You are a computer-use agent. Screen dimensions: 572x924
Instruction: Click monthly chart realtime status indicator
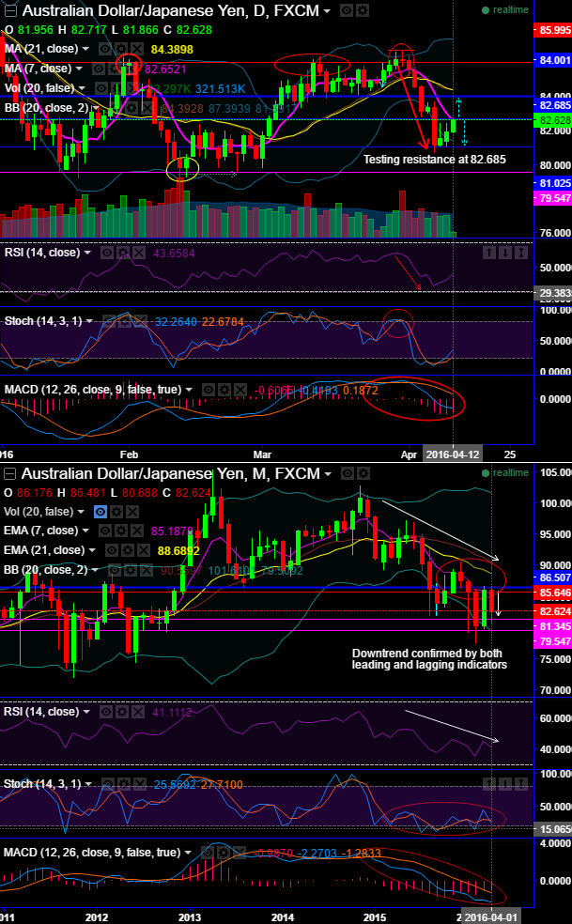(505, 473)
